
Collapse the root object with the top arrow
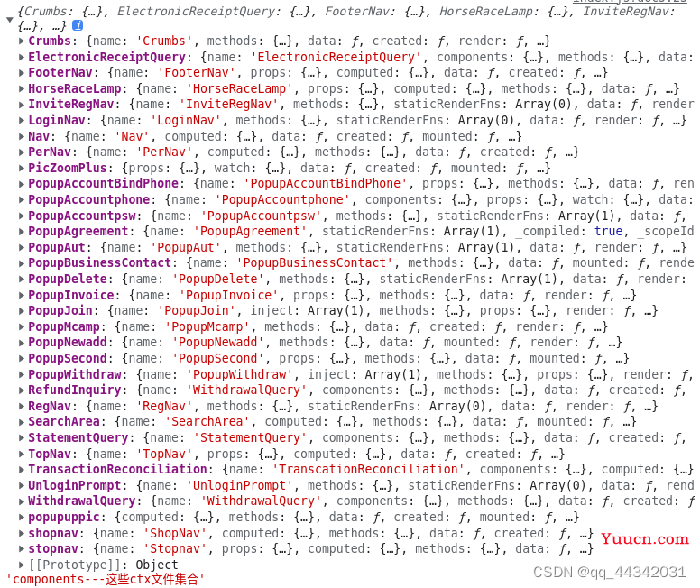[x=10, y=19]
